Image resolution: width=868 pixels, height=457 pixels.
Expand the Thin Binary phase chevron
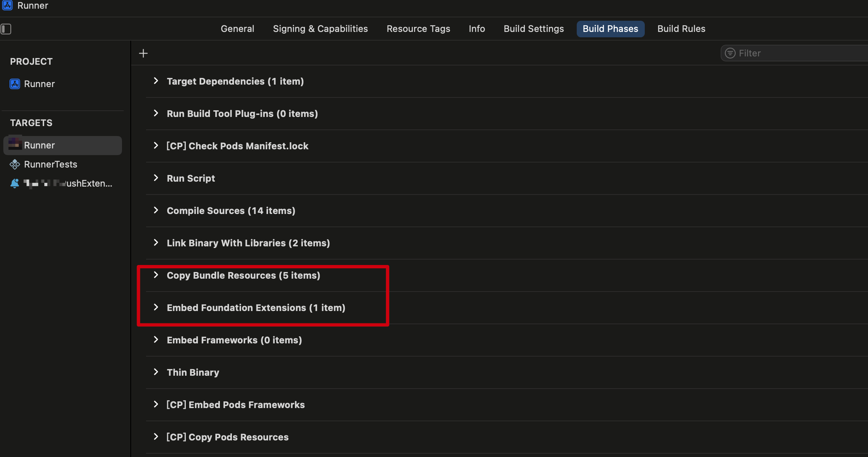[156, 372]
